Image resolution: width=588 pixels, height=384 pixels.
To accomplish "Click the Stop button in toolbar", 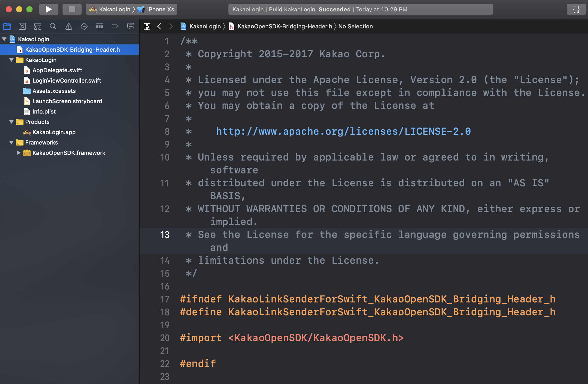I will click(72, 9).
